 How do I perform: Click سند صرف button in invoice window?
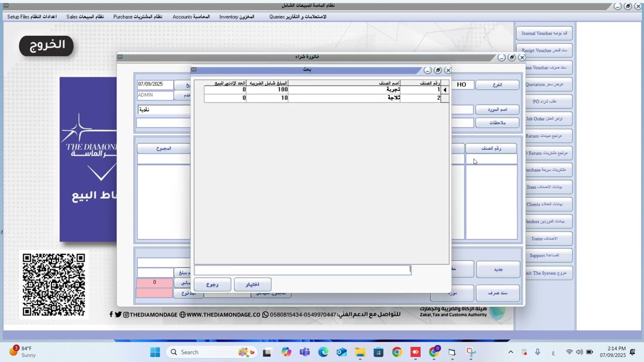tap(498, 293)
